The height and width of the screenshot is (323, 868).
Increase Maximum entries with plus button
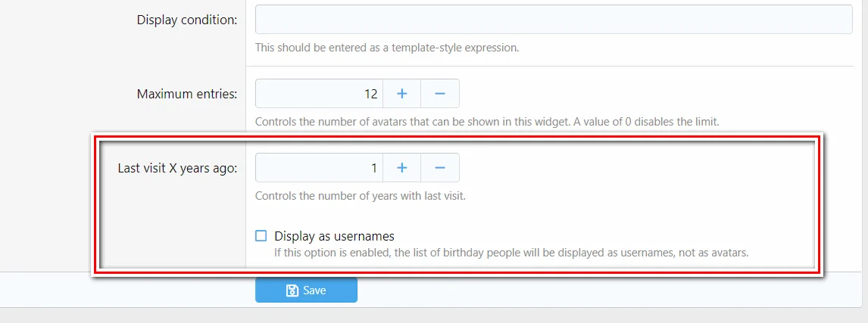tap(402, 94)
